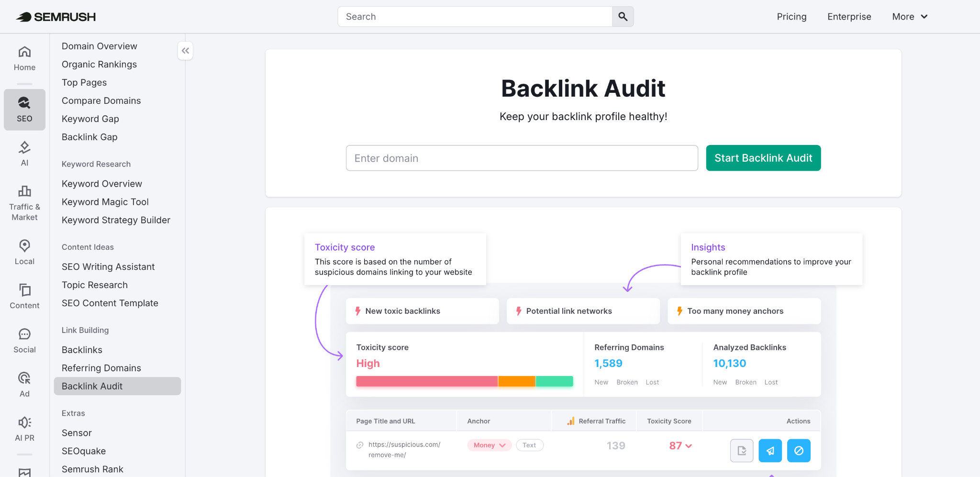980x477 pixels.
Task: Click the top Search input field
Action: [x=475, y=17]
